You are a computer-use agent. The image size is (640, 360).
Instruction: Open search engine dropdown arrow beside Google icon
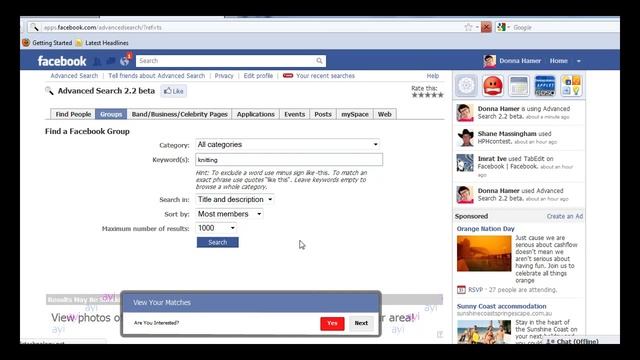tap(509, 28)
